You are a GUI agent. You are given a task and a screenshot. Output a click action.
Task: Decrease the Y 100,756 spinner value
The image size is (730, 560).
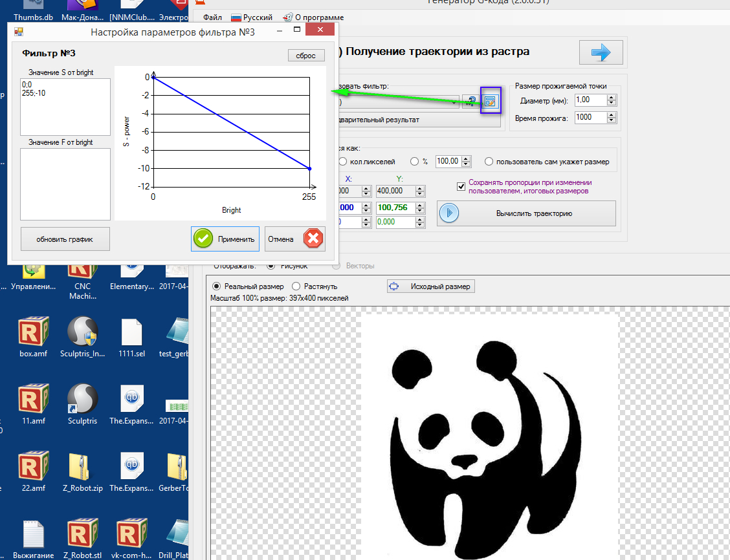(x=420, y=211)
